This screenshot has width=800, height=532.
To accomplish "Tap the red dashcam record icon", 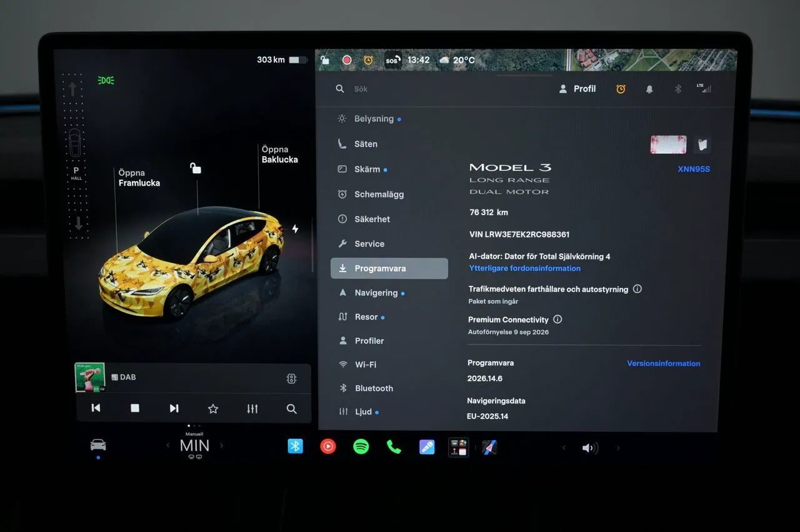I will tap(347, 60).
